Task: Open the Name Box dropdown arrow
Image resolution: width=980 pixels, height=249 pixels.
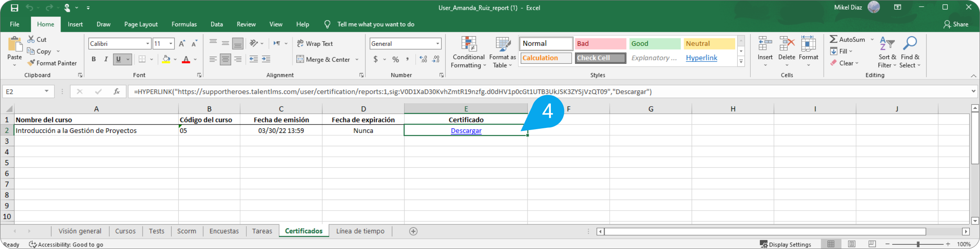Action: (46, 91)
